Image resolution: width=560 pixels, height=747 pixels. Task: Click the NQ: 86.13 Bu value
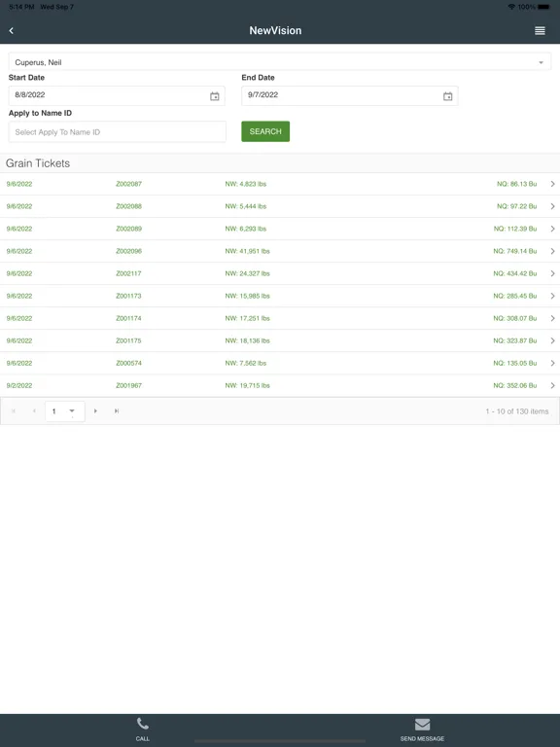tap(516, 184)
